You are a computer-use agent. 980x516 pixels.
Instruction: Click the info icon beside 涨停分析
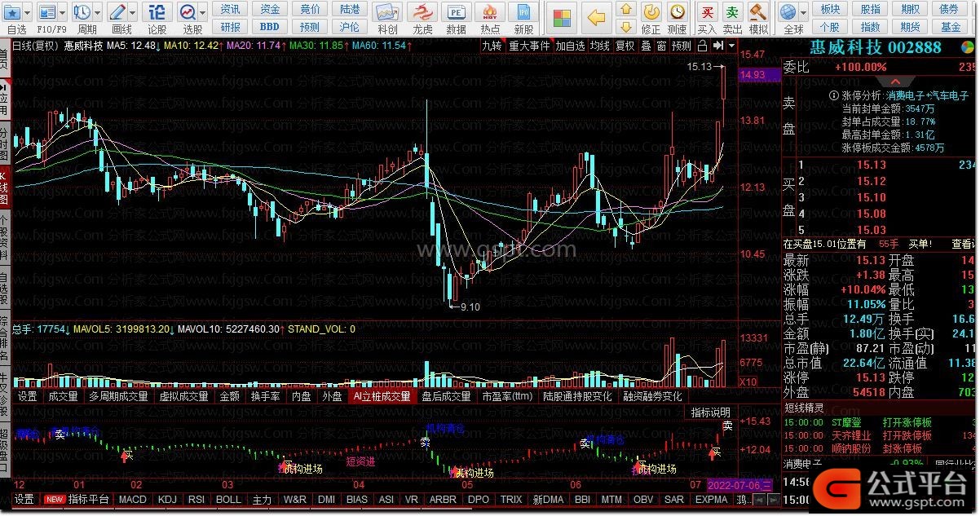(833, 95)
